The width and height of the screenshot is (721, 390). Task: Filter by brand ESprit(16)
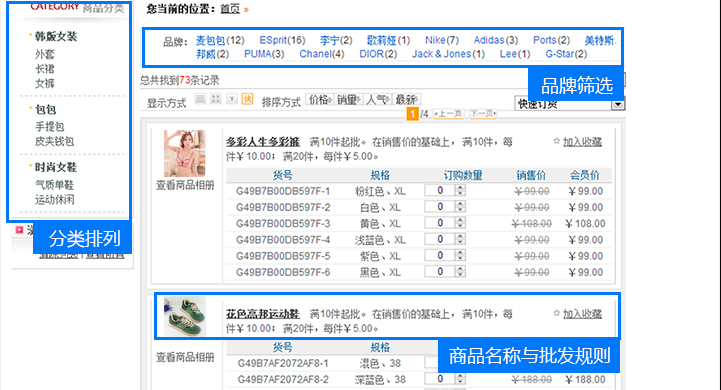tap(282, 40)
